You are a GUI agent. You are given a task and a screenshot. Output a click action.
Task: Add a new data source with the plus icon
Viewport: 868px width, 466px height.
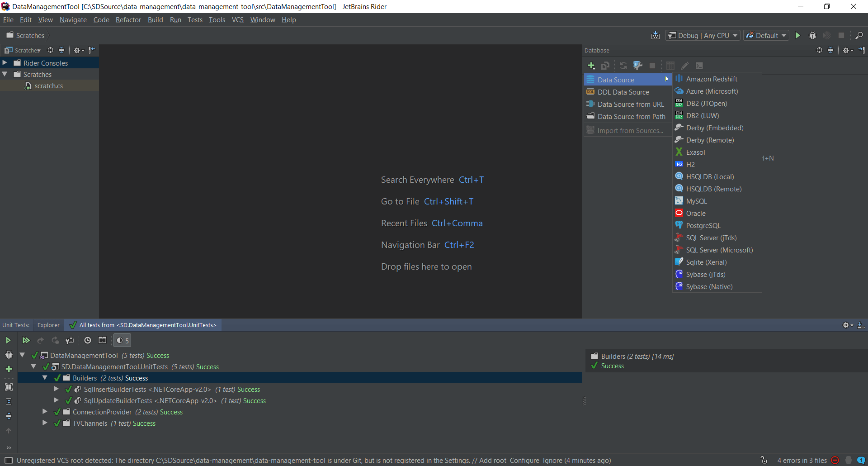click(x=591, y=66)
